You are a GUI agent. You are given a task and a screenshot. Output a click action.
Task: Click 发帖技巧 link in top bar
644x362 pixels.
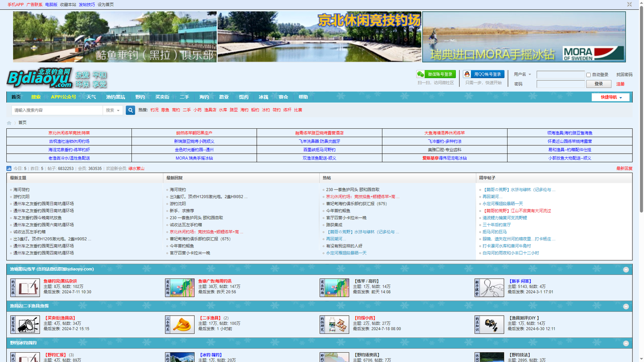(x=87, y=4)
